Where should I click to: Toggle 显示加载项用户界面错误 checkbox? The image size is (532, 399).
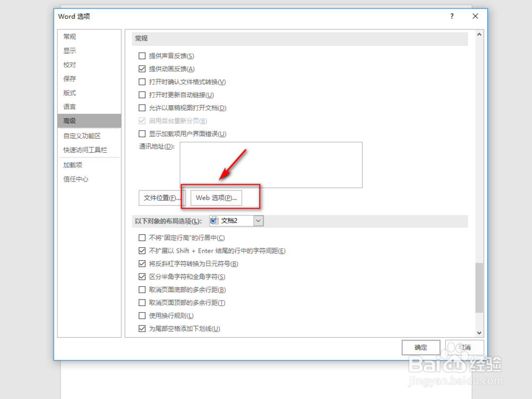tap(142, 134)
